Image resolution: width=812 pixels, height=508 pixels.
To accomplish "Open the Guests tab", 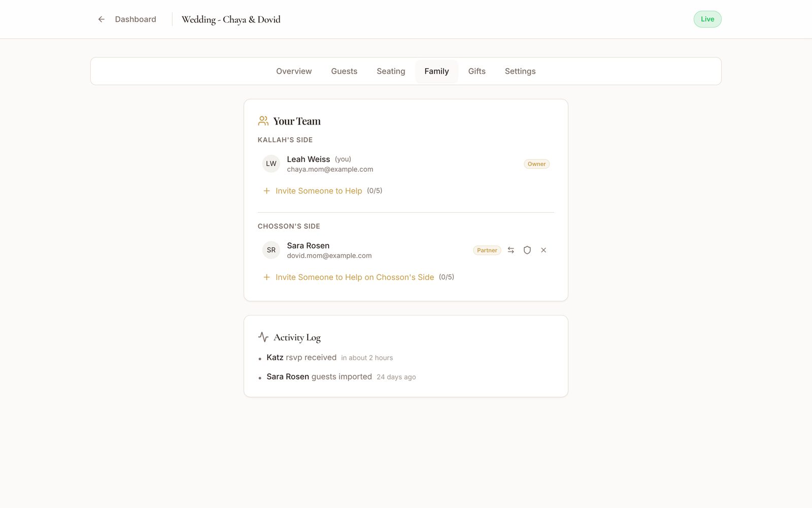I will [344, 71].
